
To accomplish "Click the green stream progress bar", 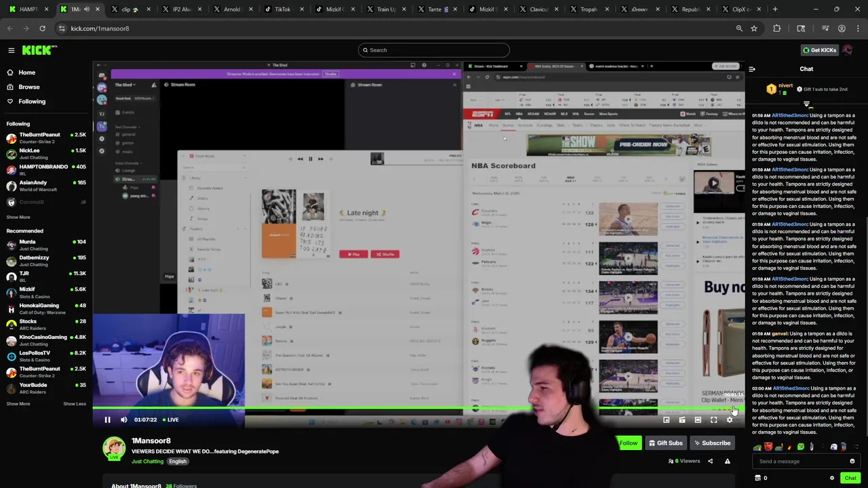I will tap(418, 409).
